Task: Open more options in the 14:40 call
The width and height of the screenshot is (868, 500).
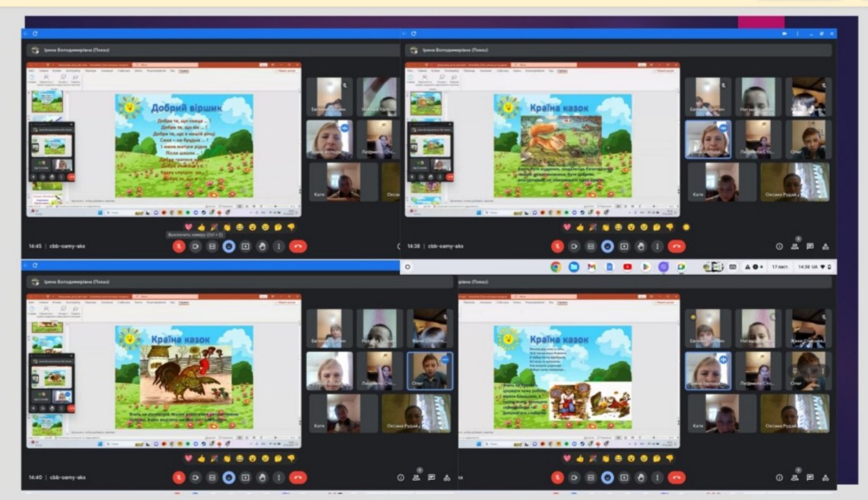Action: [x=279, y=478]
